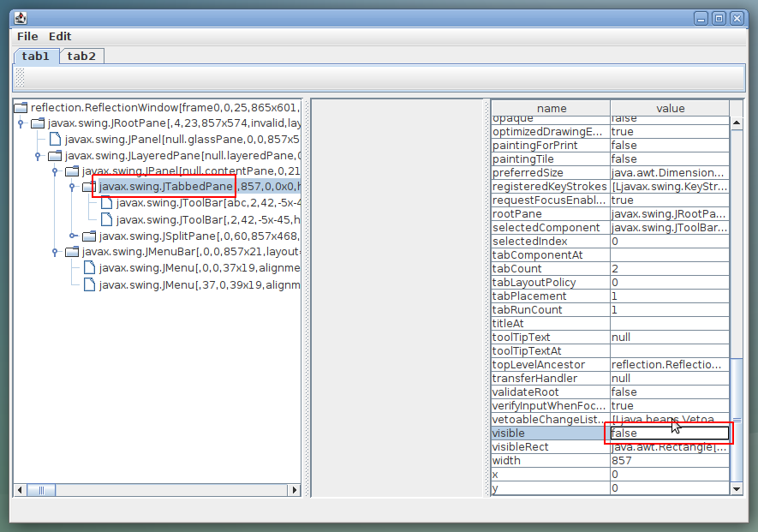Click the 'tabCount' property row
This screenshot has width=758, height=532.
[610, 269]
